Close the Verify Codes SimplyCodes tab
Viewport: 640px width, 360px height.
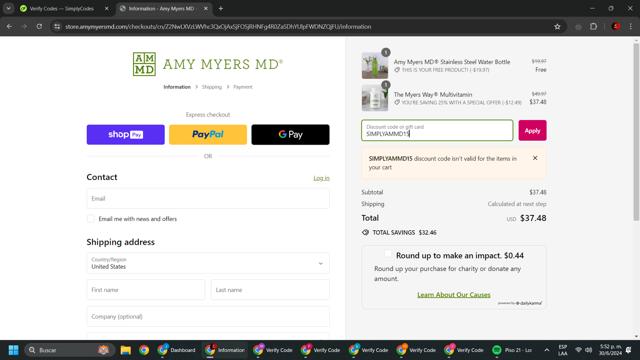click(107, 9)
